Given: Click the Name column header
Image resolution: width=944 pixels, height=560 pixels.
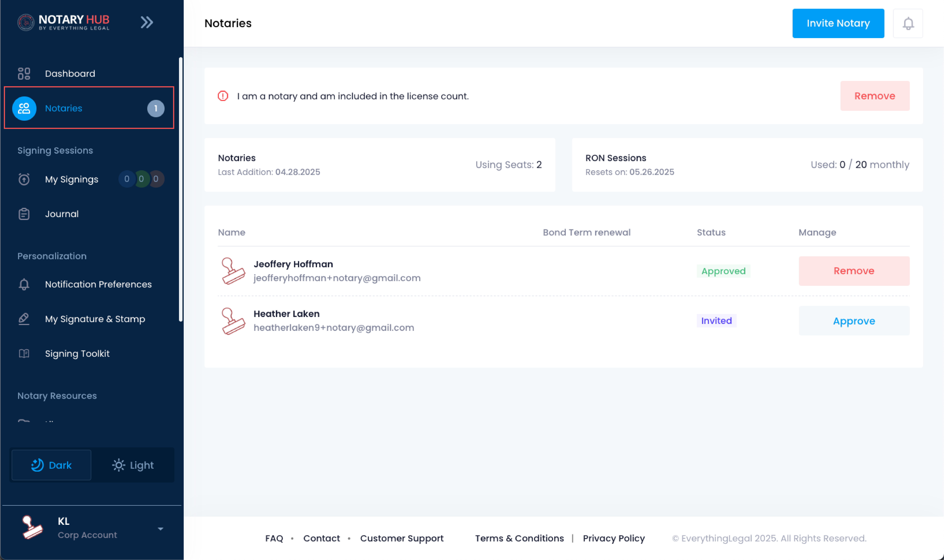Looking at the screenshot, I should [x=232, y=232].
